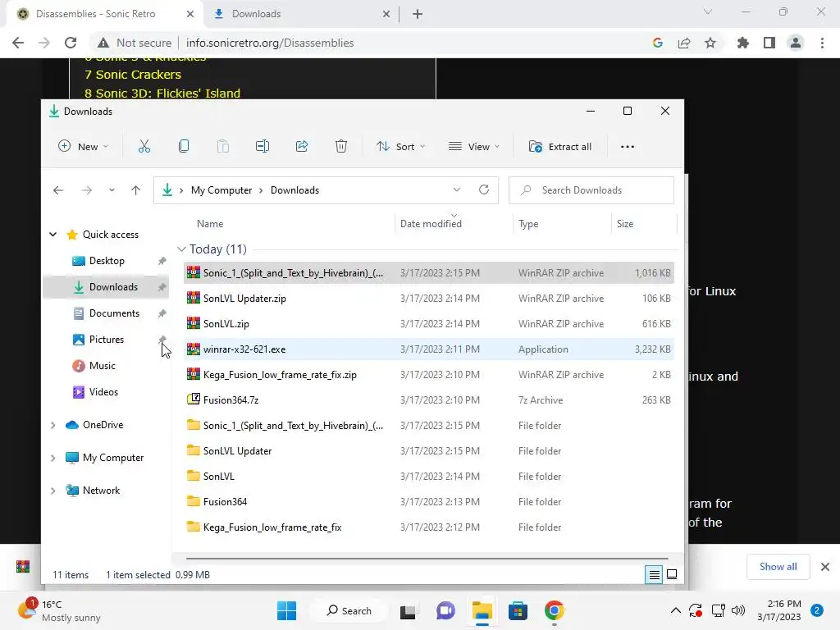
Task: Open the Sort dropdown
Action: click(400, 147)
